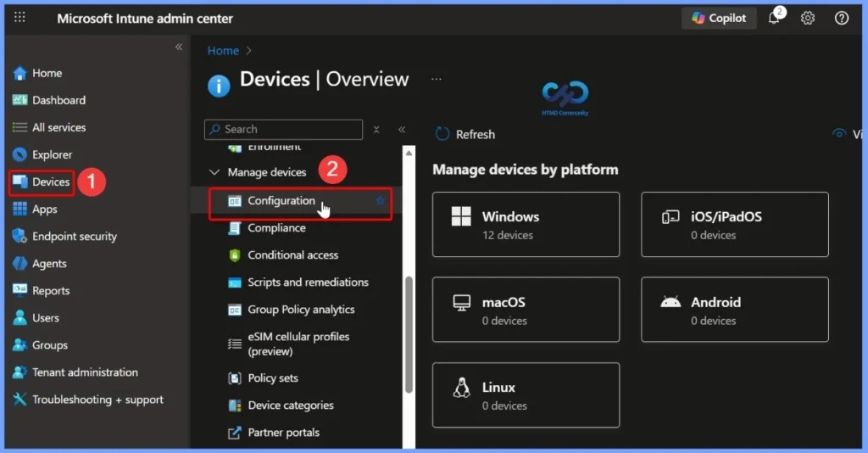This screenshot has width=868, height=453.
Task: Open the Windows 12 devices tile
Action: [526, 224]
